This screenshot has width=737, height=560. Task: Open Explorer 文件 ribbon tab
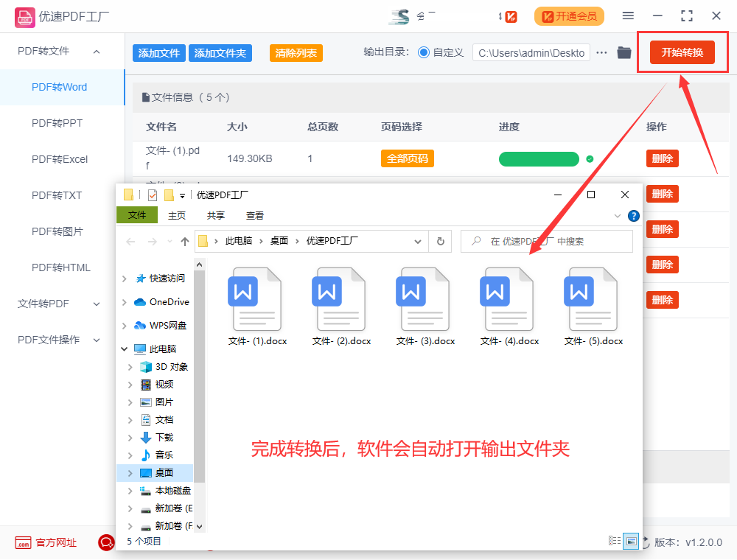pos(137,215)
